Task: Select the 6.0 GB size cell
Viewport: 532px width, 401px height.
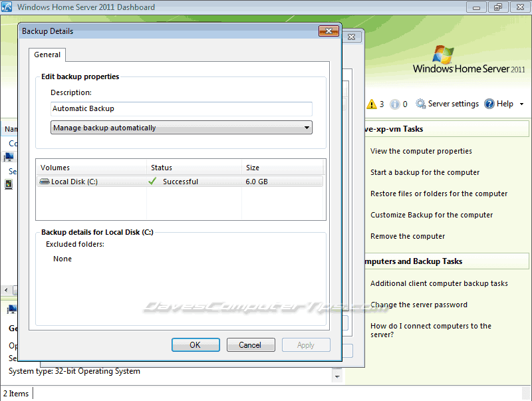Action: (x=257, y=182)
